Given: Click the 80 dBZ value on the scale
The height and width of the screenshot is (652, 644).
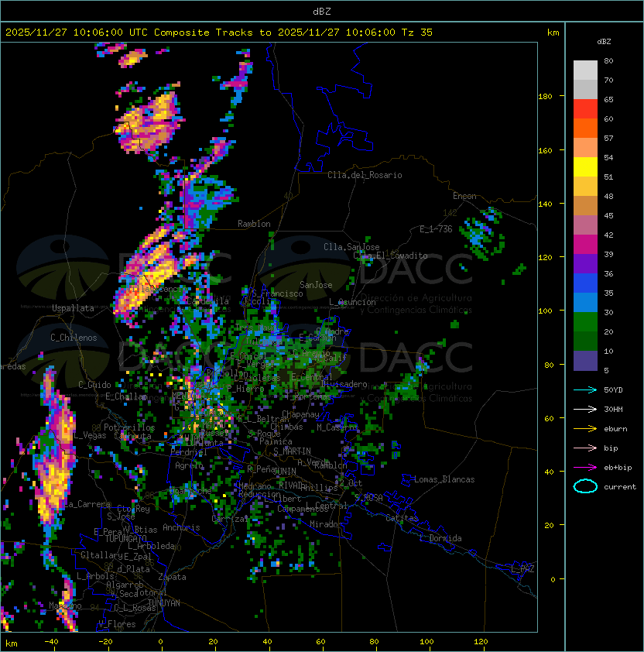Looking at the screenshot, I should pyautogui.click(x=608, y=60).
